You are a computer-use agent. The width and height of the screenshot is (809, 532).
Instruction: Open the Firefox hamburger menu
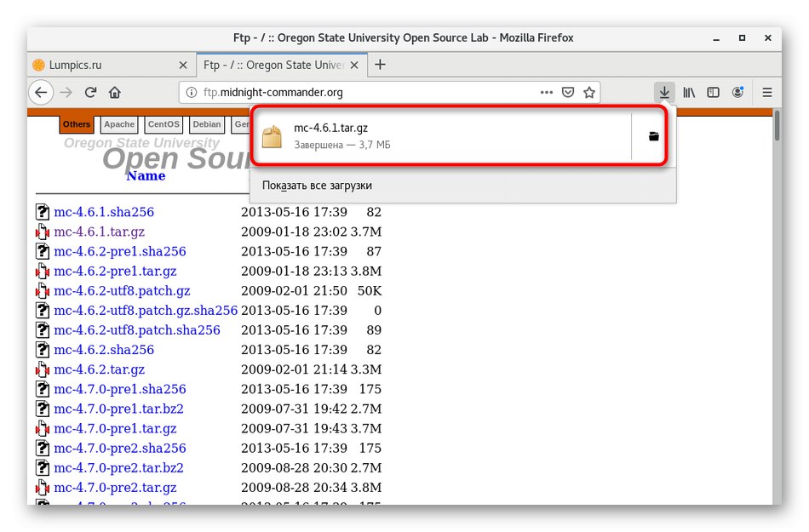click(x=767, y=93)
